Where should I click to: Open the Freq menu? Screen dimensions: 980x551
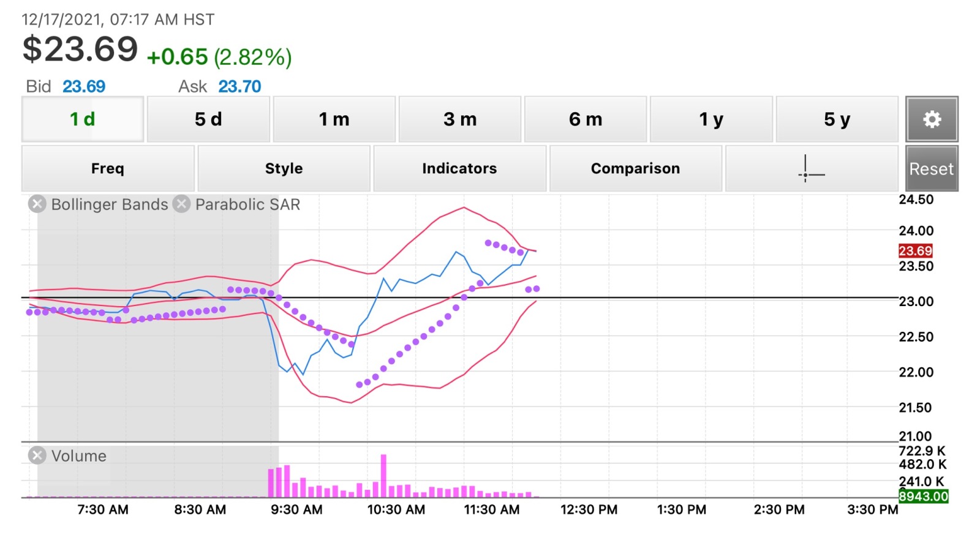(x=108, y=168)
